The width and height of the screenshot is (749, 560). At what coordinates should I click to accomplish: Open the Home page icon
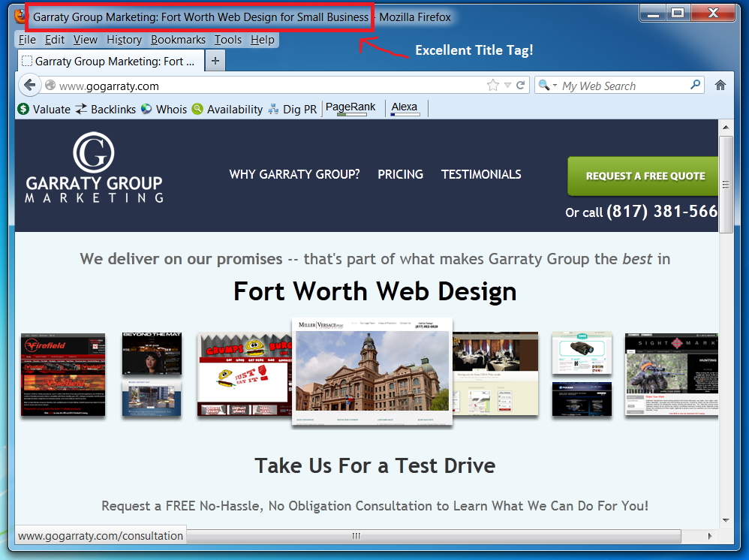pyautogui.click(x=720, y=86)
